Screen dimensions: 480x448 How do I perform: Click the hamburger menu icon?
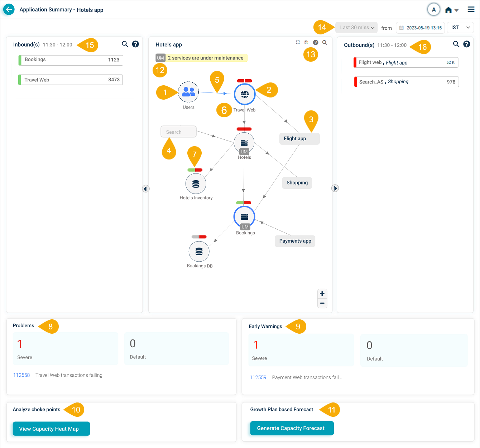(471, 10)
